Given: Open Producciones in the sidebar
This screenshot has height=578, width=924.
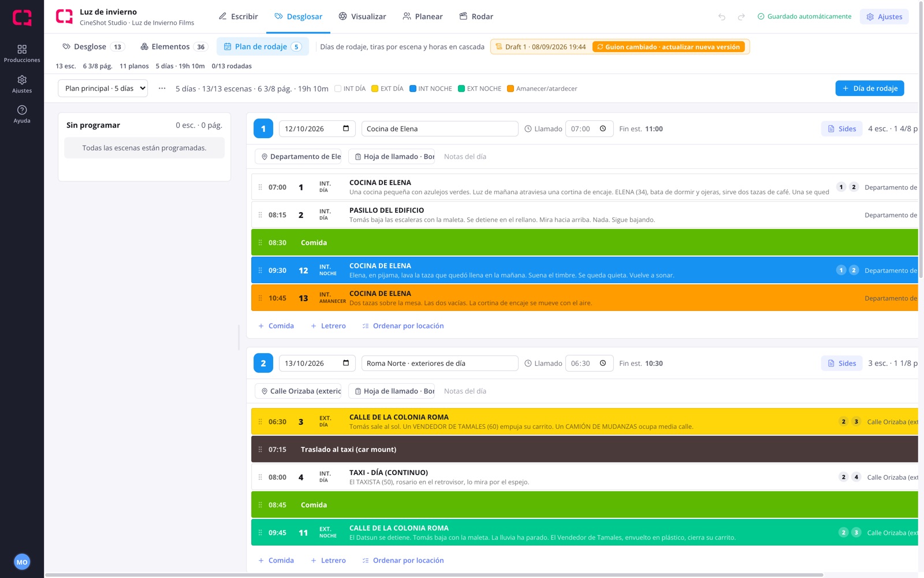Looking at the screenshot, I should tap(22, 54).
